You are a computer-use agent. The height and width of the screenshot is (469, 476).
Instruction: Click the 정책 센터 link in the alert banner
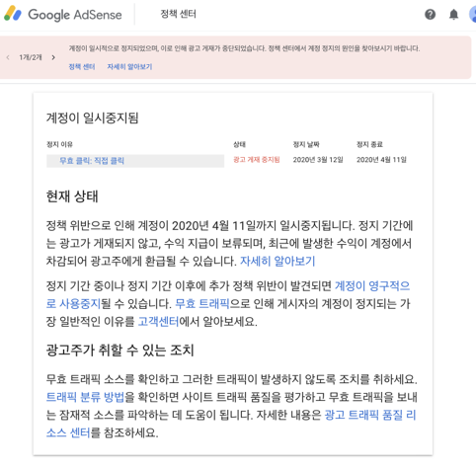[x=82, y=67]
